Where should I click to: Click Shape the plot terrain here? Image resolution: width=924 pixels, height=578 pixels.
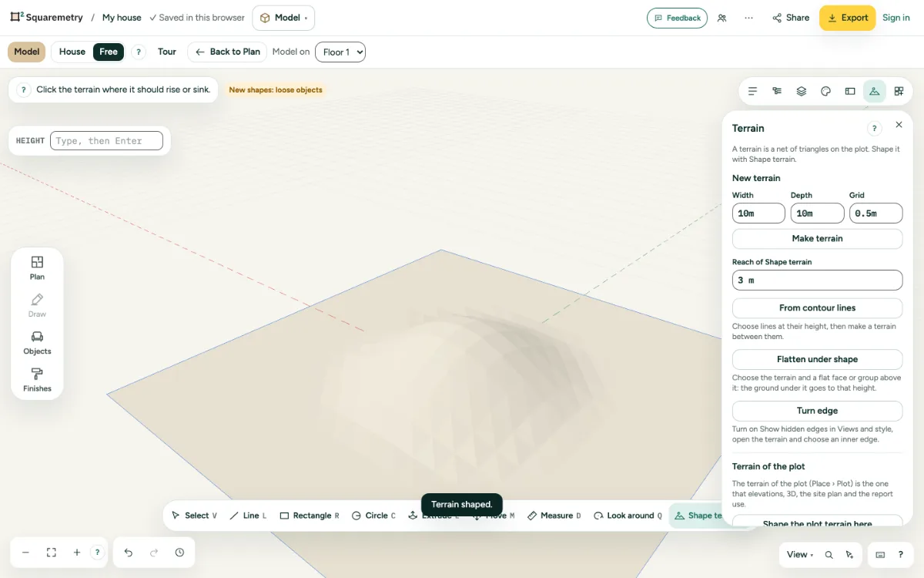point(817,521)
